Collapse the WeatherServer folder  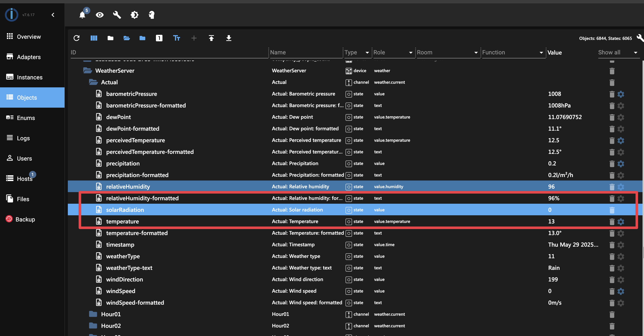[88, 71]
